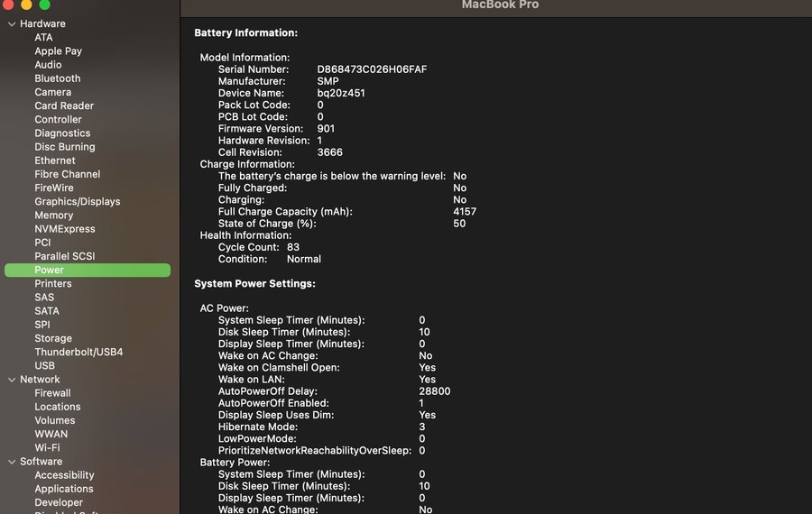Select Controller in the sidebar
812x514 pixels.
58,119
